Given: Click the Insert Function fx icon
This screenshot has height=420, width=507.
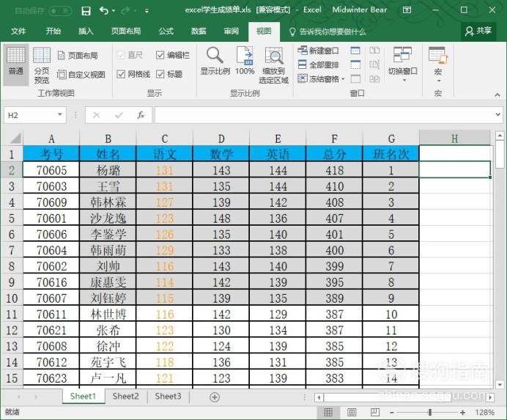Looking at the screenshot, I should (x=141, y=115).
